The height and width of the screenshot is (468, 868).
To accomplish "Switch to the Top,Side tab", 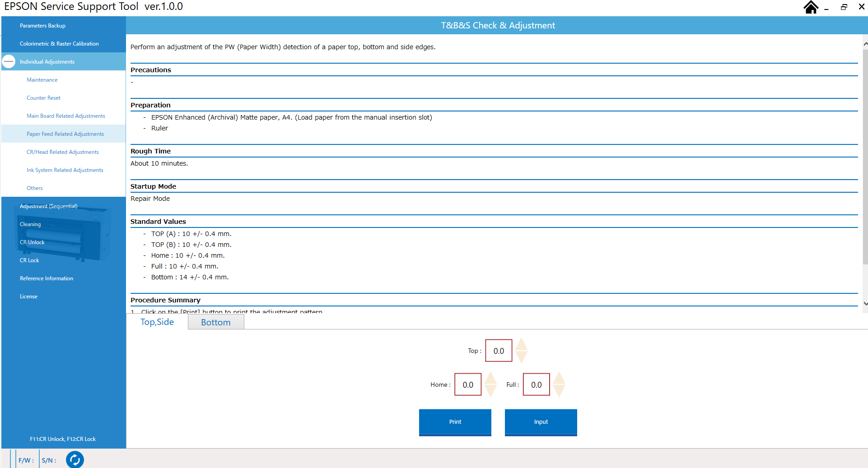I will point(157,322).
